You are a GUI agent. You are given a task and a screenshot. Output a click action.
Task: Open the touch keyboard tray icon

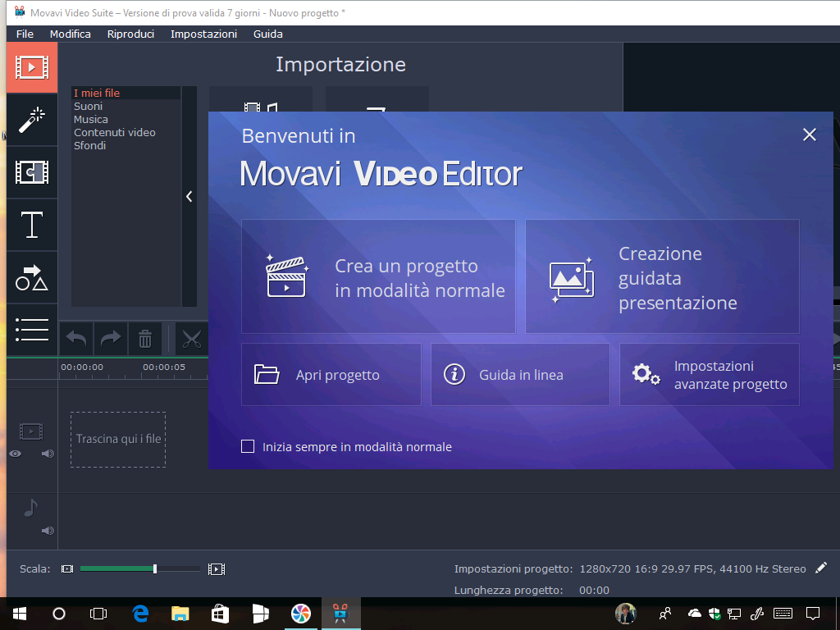783,614
